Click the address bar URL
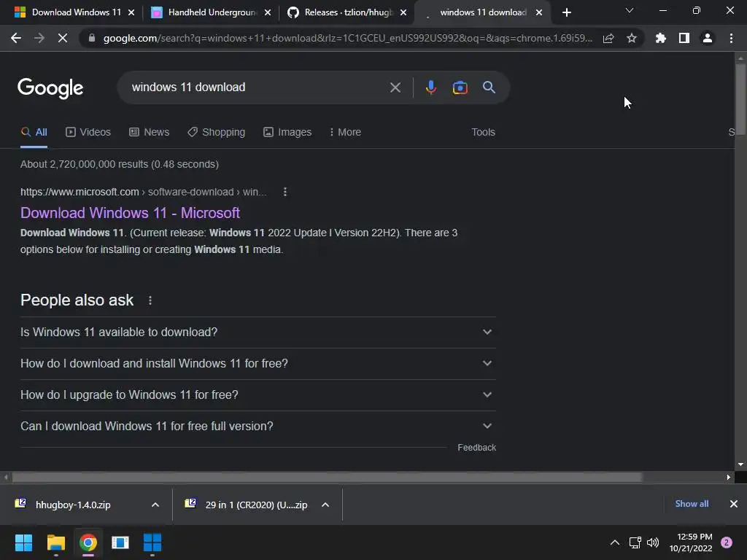747x560 pixels. click(348, 38)
